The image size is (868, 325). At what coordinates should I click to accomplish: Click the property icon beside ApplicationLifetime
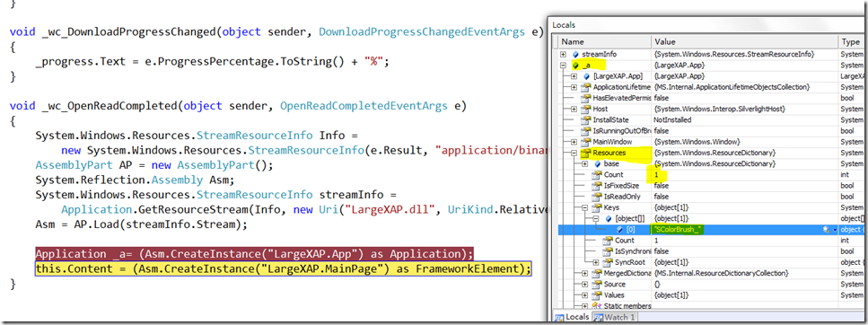click(x=585, y=87)
